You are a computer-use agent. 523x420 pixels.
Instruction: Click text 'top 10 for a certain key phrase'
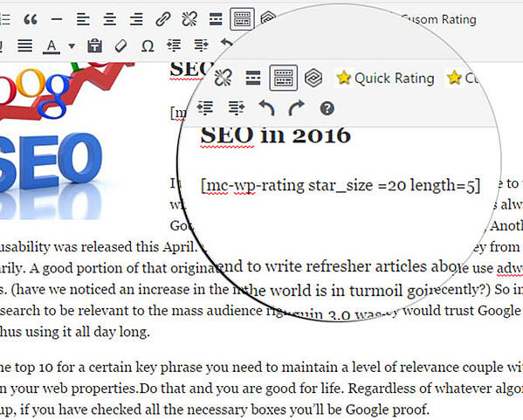(x=107, y=368)
